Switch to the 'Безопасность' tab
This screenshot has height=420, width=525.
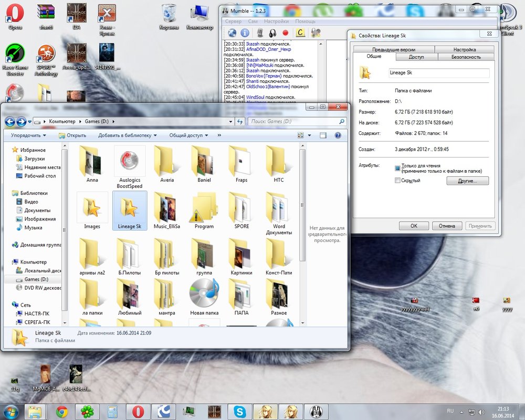click(x=466, y=57)
